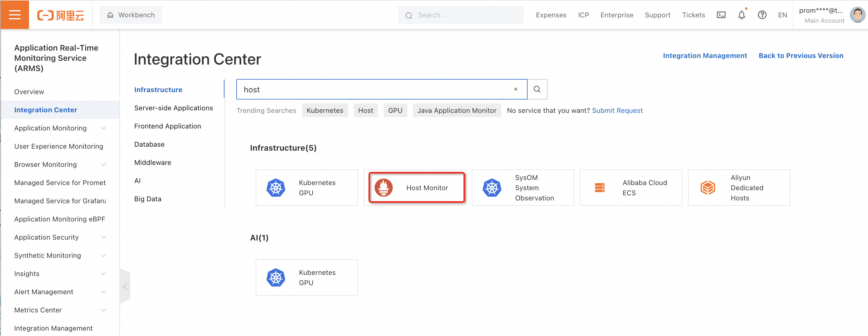868x336 pixels.
Task: Go to Overview in the sidebar
Action: click(x=29, y=92)
